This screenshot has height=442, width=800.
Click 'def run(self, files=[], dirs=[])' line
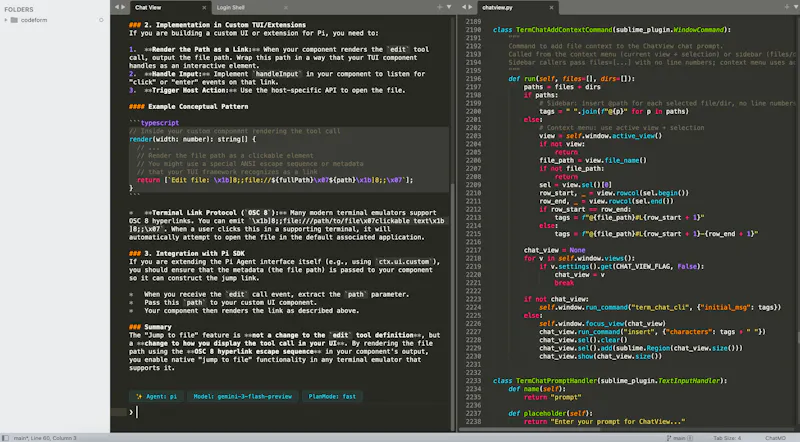pos(571,79)
